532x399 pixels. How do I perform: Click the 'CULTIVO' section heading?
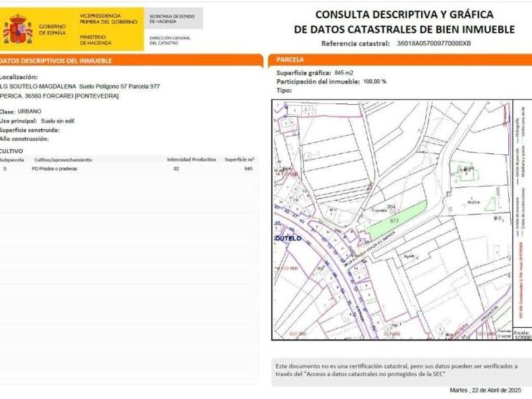click(x=11, y=151)
